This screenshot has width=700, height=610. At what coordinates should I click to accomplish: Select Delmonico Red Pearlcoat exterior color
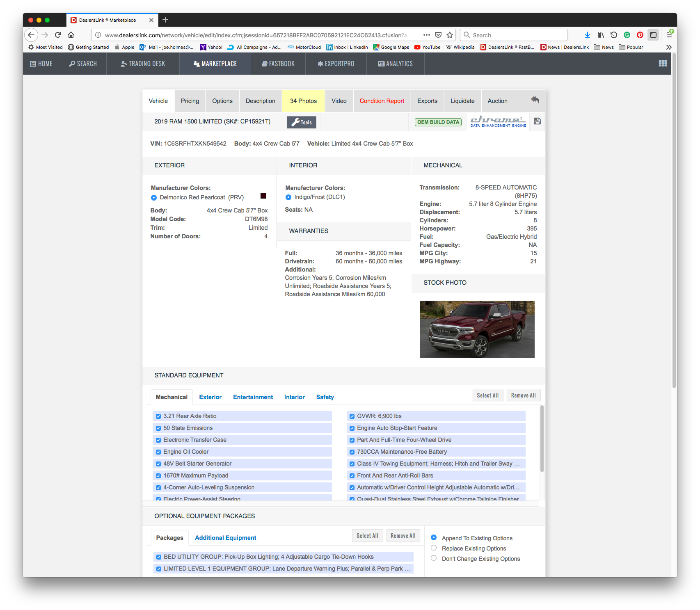coord(154,198)
